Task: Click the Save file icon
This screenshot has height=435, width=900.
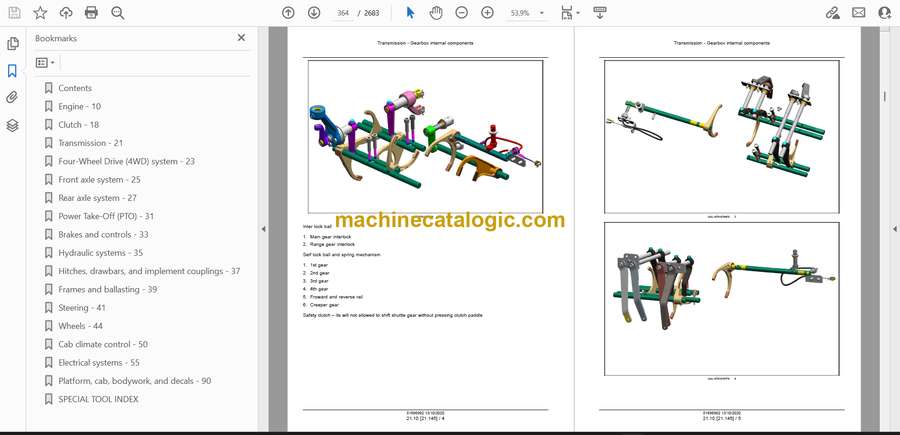Action: coord(14,13)
